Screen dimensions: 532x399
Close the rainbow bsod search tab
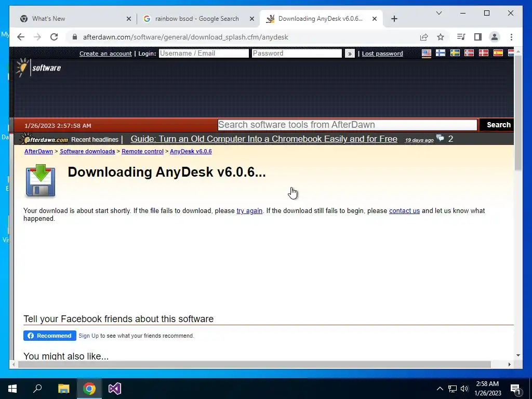pyautogui.click(x=252, y=19)
